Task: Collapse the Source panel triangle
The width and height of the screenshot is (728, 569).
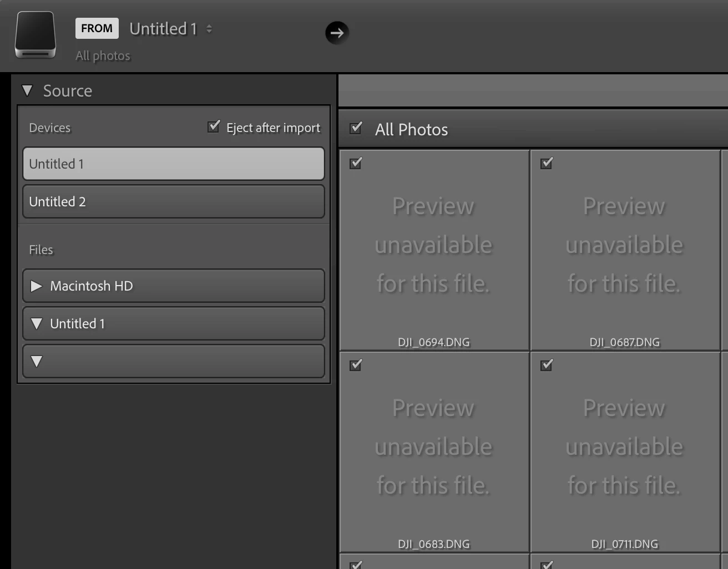Action: pos(27,90)
